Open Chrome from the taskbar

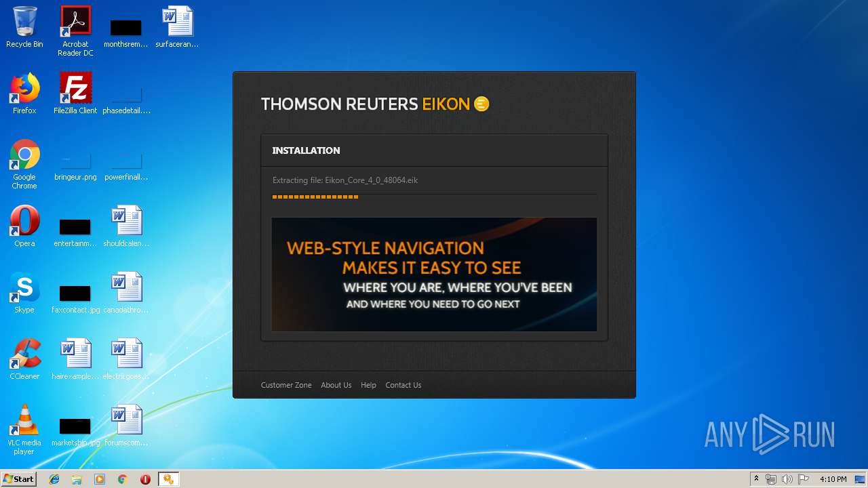click(x=122, y=479)
